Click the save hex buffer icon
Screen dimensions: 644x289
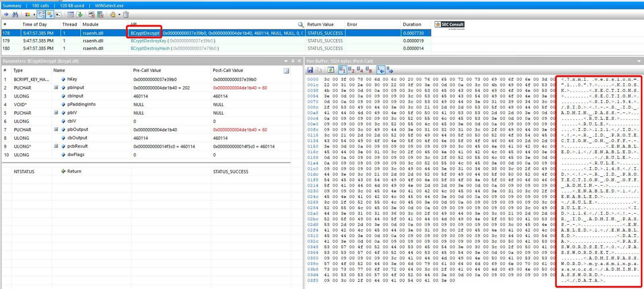point(310,70)
